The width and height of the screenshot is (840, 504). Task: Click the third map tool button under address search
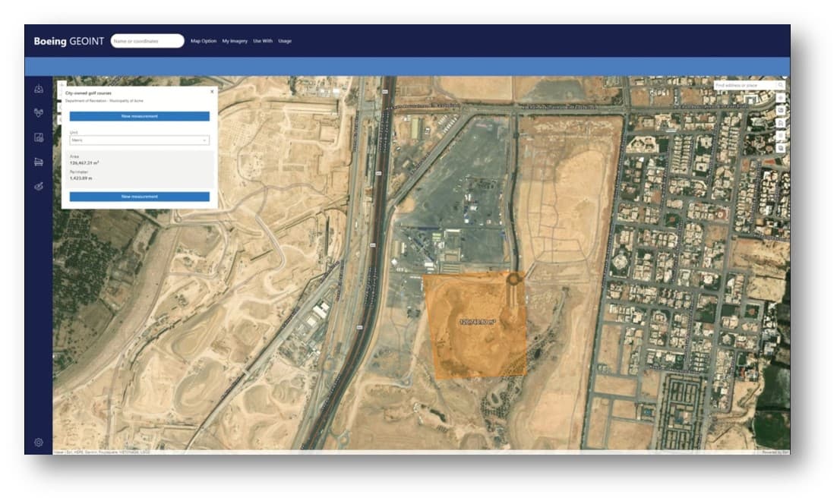click(x=781, y=124)
